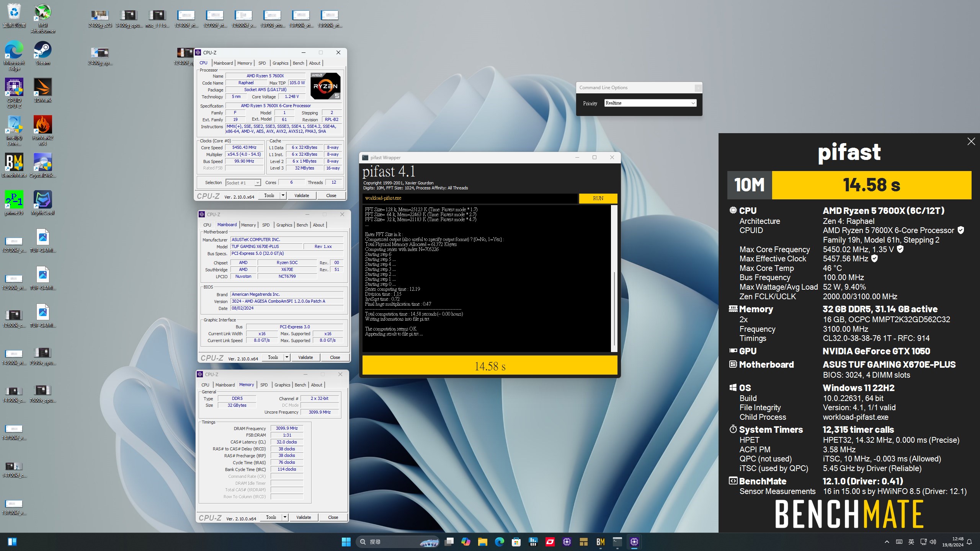The image size is (980, 551).
Task: Expand Tools dropdown arrow in Memory CPU-Z window
Action: click(x=285, y=517)
